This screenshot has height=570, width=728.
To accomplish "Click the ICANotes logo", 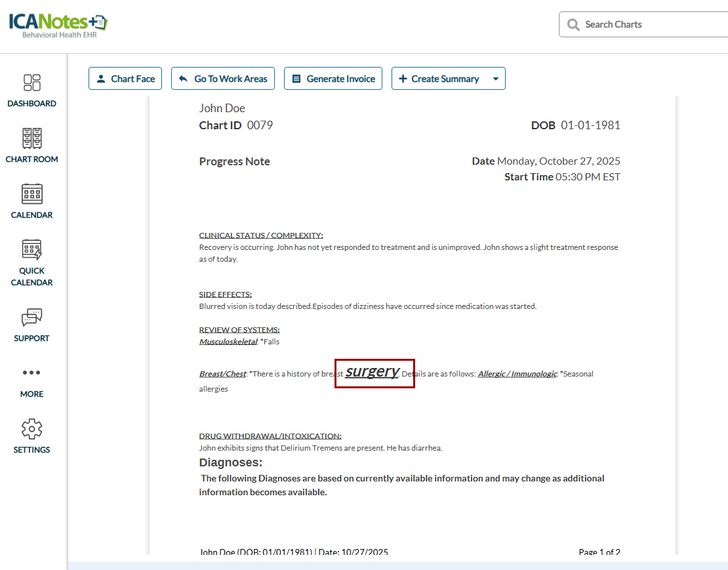I will 58,24.
